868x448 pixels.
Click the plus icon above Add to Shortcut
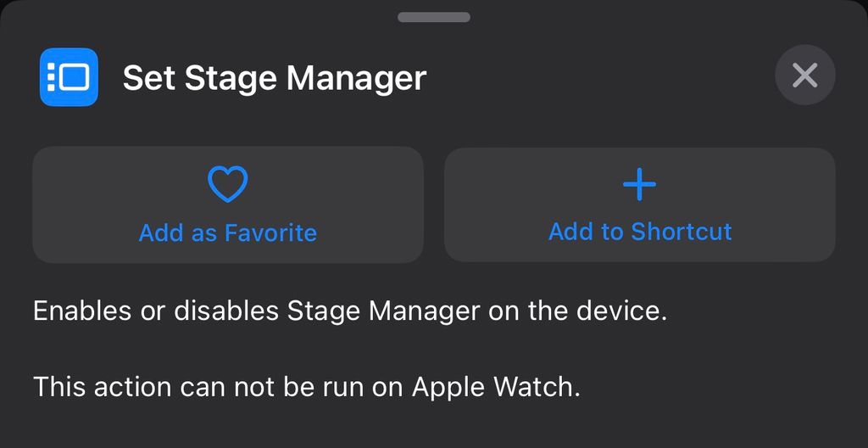click(x=639, y=184)
